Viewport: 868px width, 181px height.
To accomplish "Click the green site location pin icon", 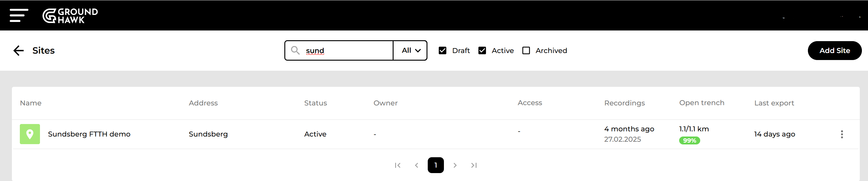I will (30, 134).
